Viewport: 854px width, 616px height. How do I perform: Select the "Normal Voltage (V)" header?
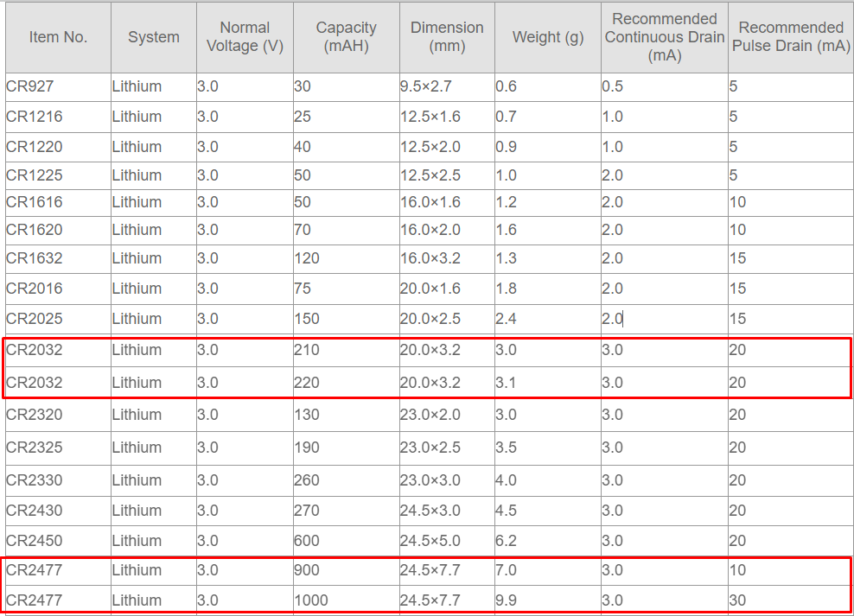click(245, 36)
